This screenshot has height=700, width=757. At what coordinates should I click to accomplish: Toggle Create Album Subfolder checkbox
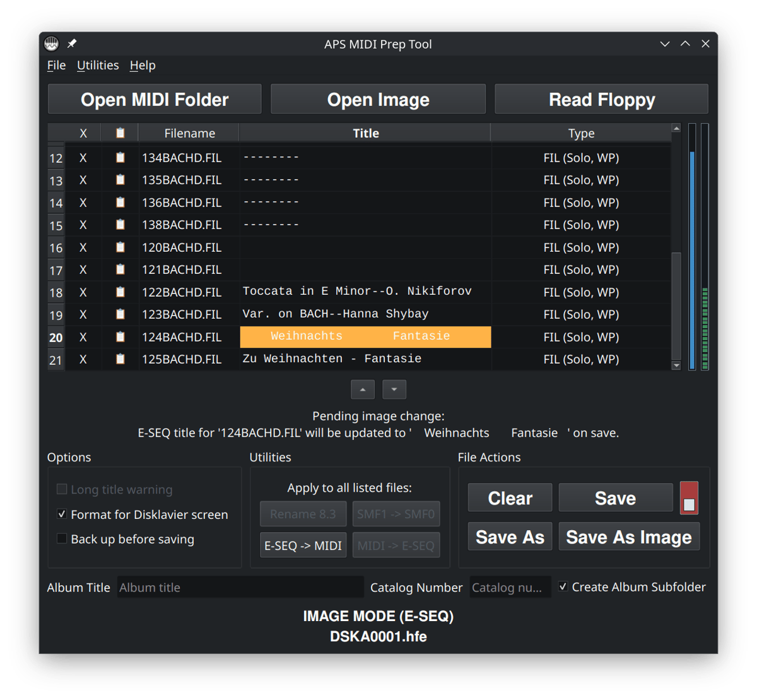563,586
